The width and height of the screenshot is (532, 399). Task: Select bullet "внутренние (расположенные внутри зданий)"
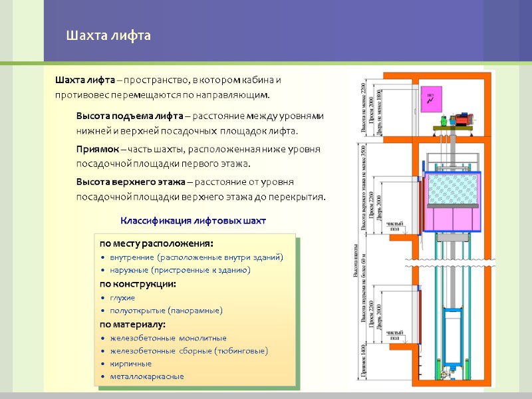click(196, 257)
